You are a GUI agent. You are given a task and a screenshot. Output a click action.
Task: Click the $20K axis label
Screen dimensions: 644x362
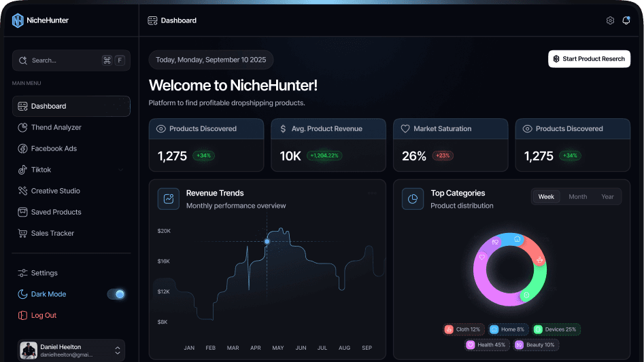tap(164, 231)
